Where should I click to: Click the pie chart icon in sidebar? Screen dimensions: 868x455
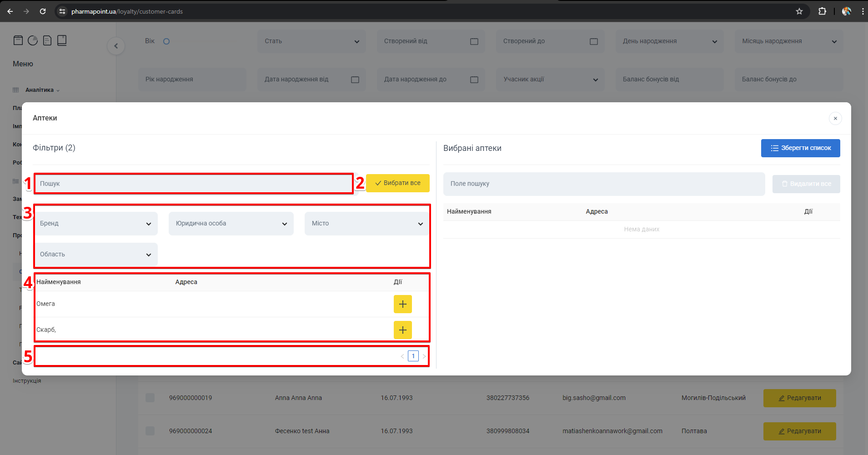[33, 40]
